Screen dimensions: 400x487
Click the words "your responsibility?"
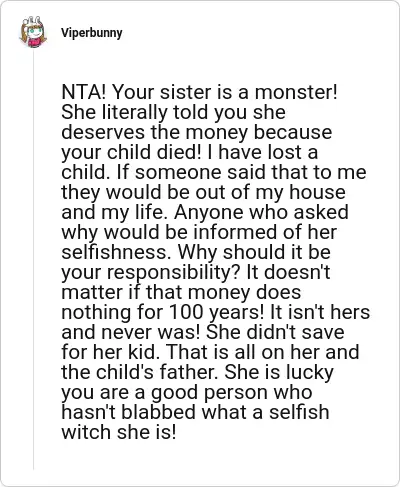pyautogui.click(x=151, y=272)
